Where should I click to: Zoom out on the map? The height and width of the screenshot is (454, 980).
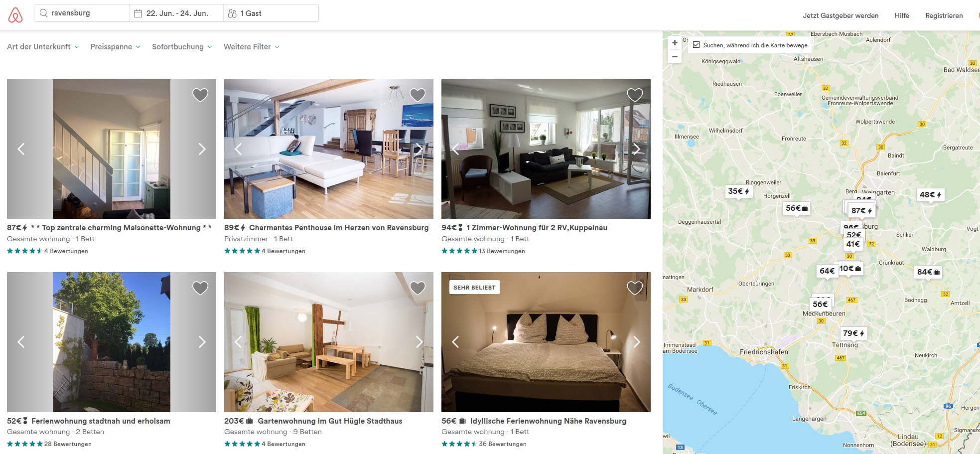click(675, 56)
